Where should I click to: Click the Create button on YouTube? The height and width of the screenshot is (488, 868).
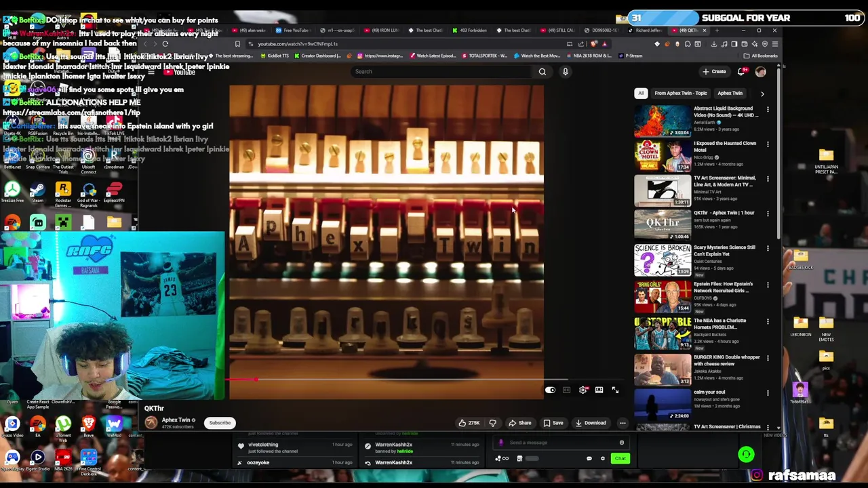(715, 71)
